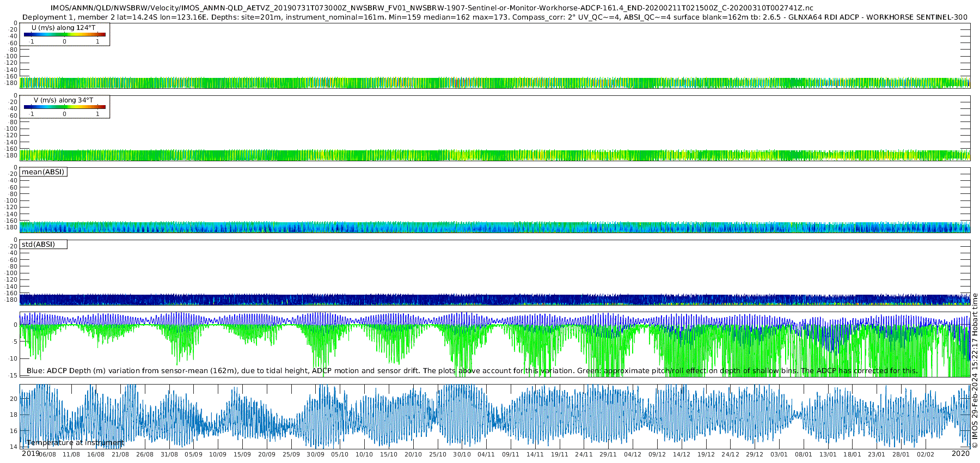Click the -15 tick on depth variation axis
This screenshot has height=463, width=980.
point(13,375)
